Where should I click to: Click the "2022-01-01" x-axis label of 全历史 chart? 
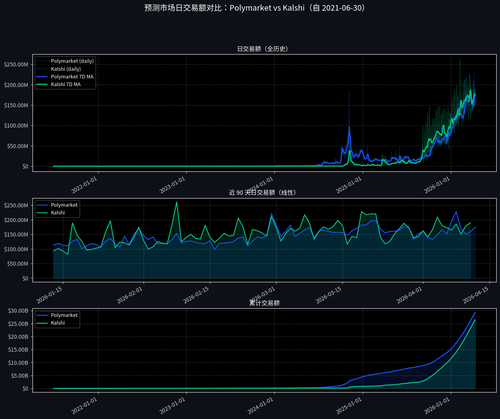[x=84, y=185]
